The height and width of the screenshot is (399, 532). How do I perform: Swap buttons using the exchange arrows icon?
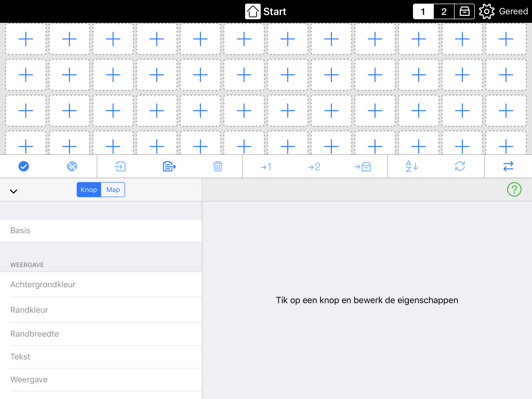(508, 166)
